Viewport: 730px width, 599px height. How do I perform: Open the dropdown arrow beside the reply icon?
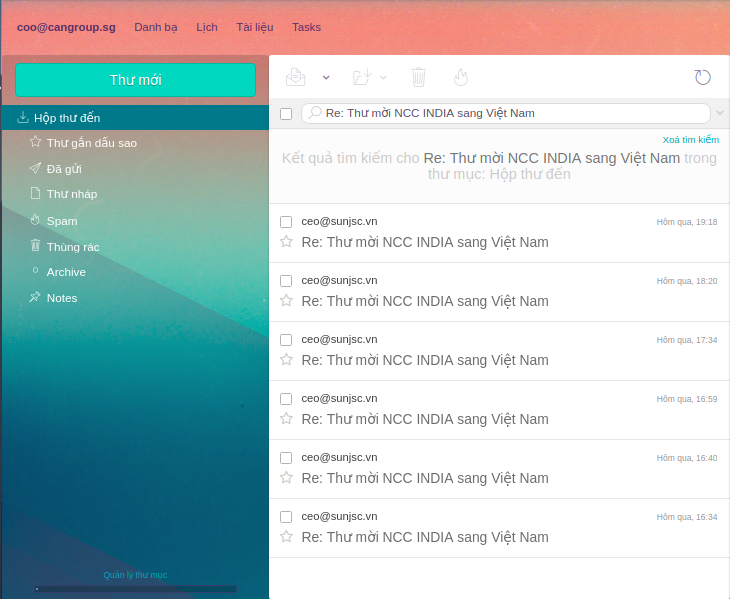pyautogui.click(x=326, y=77)
